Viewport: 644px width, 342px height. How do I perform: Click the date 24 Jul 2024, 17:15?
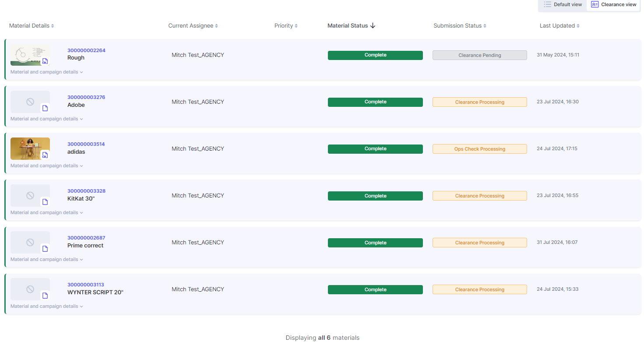point(557,148)
